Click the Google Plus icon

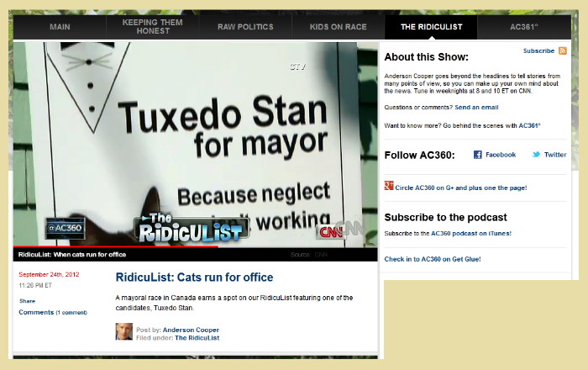[388, 186]
